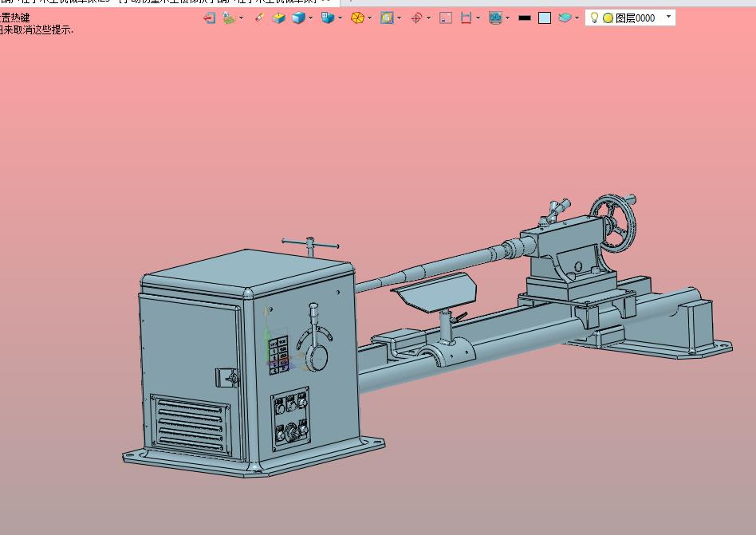Image resolution: width=756 pixels, height=535 pixels.
Task: Click the teal layer sheets icon
Action: click(565, 18)
